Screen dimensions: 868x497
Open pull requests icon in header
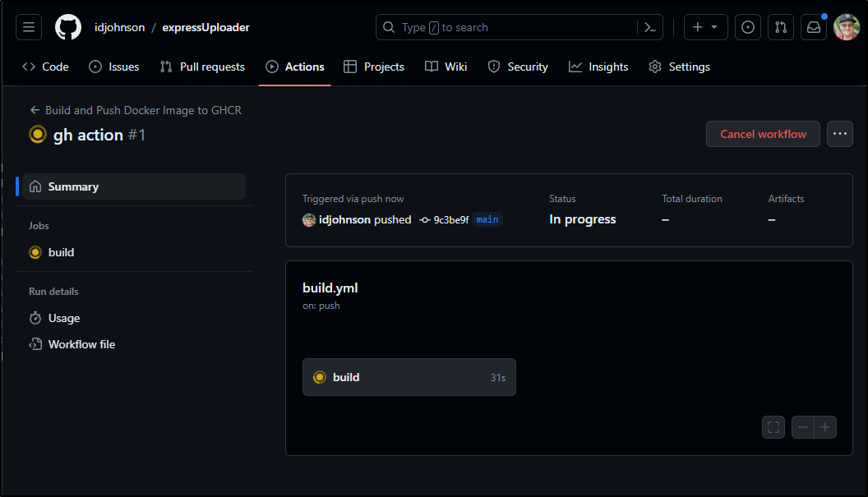tap(781, 27)
